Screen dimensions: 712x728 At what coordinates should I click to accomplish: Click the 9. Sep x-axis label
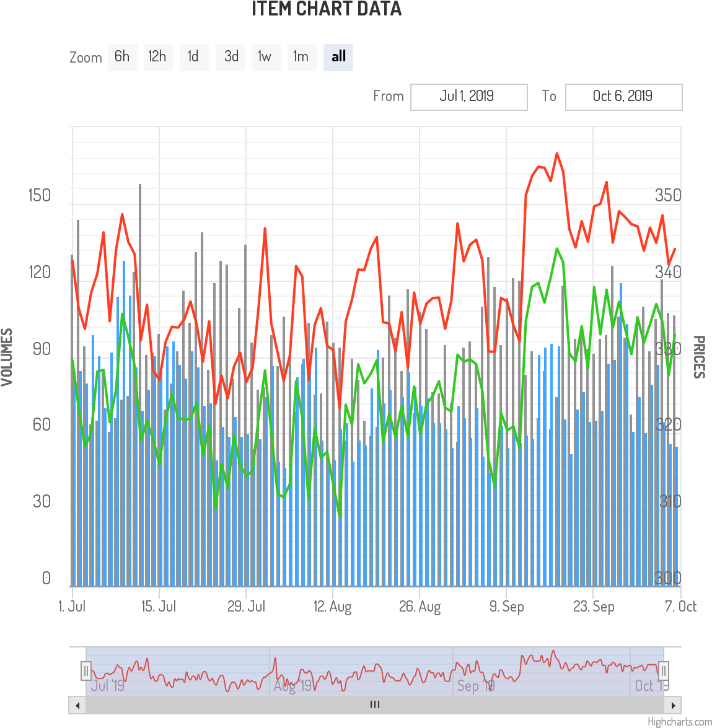[x=507, y=607]
